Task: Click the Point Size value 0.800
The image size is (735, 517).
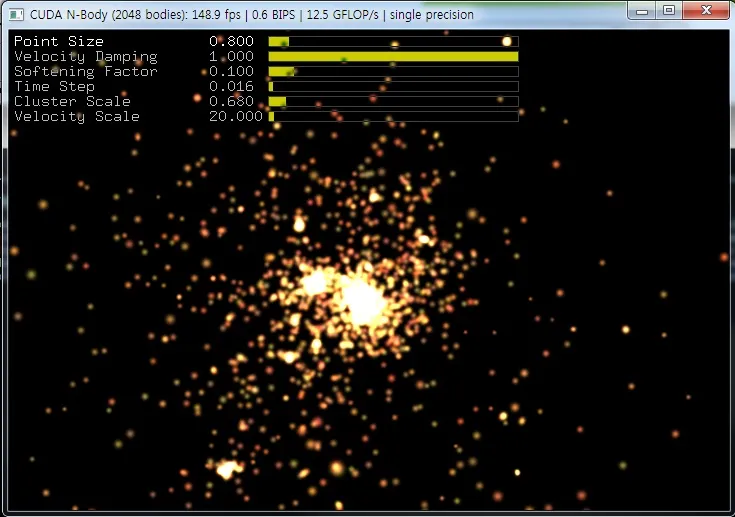Action: [x=232, y=41]
